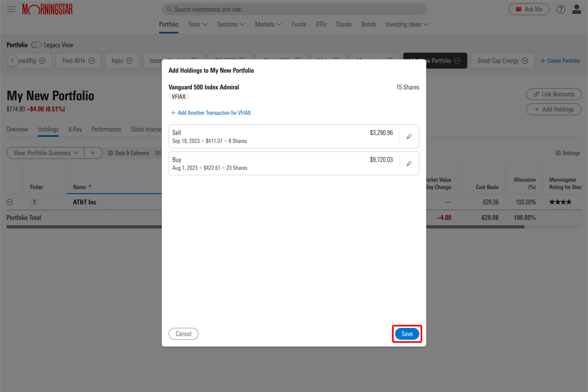Open table Settings gear
This screenshot has width=588, height=392.
(x=568, y=153)
